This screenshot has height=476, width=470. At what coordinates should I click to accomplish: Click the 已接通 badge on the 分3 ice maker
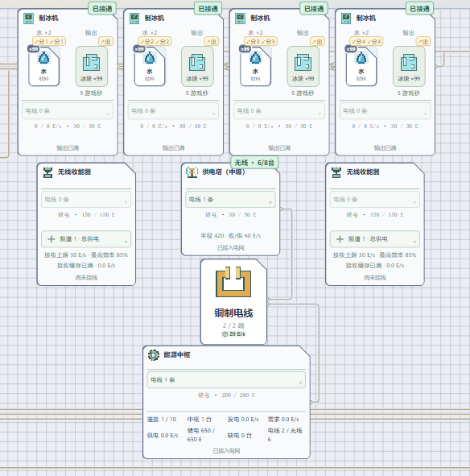click(314, 9)
